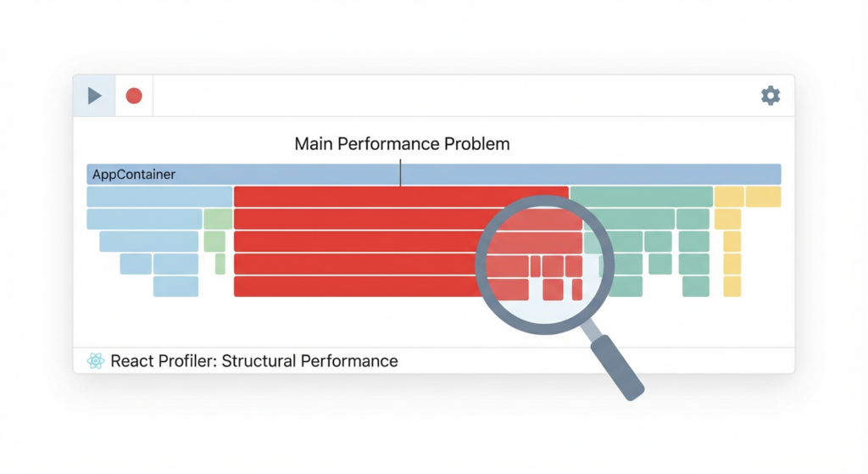Click the Main Performance Problem label
868x474 pixels.
[402, 143]
